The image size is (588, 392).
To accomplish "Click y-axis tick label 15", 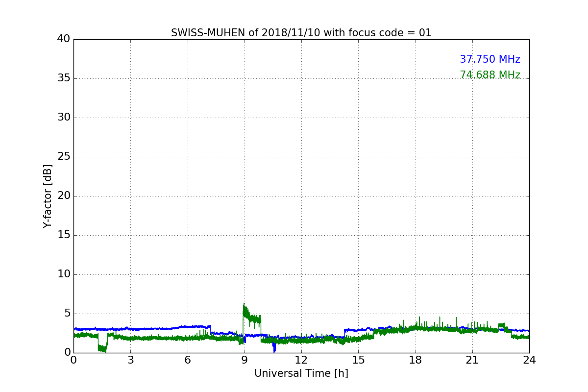I will (x=64, y=235).
